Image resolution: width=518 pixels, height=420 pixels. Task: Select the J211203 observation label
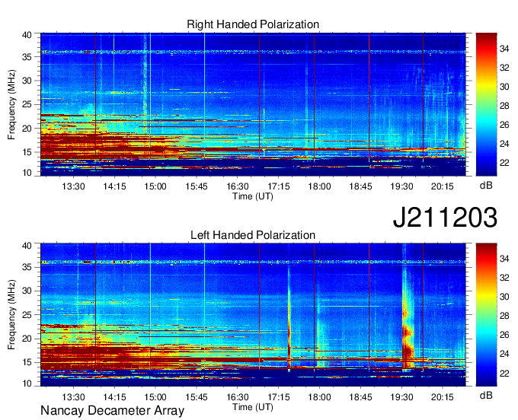click(445, 218)
